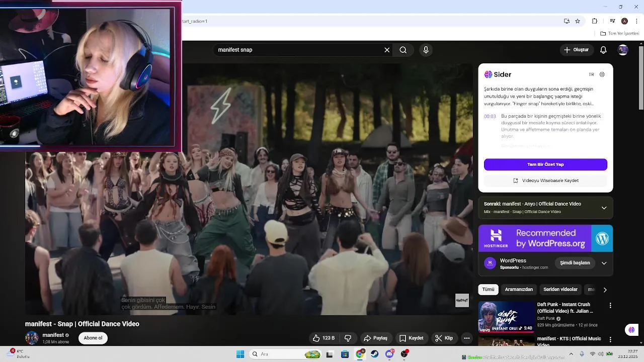Image resolution: width=644 pixels, height=362 pixels.
Task: Open Daft Punk - Instant Crush video title
Action: point(565,308)
